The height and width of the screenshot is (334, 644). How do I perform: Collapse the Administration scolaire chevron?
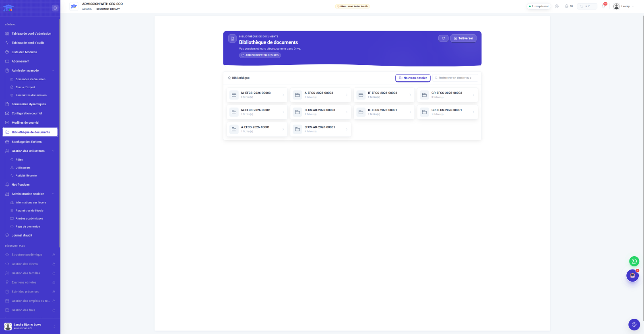click(53, 194)
